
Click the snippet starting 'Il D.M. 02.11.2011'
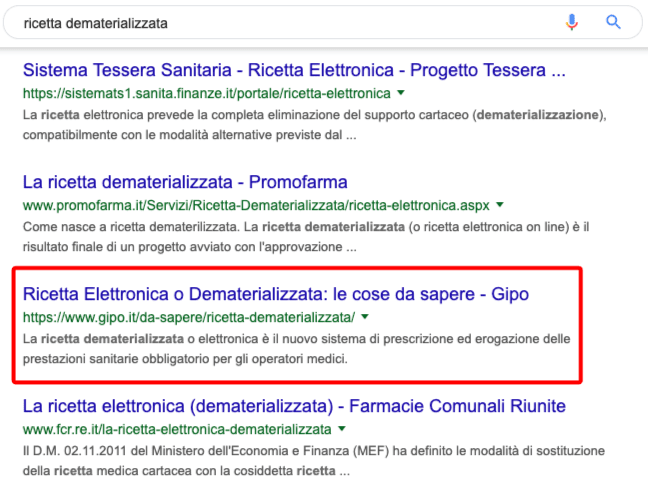[x=300, y=460]
